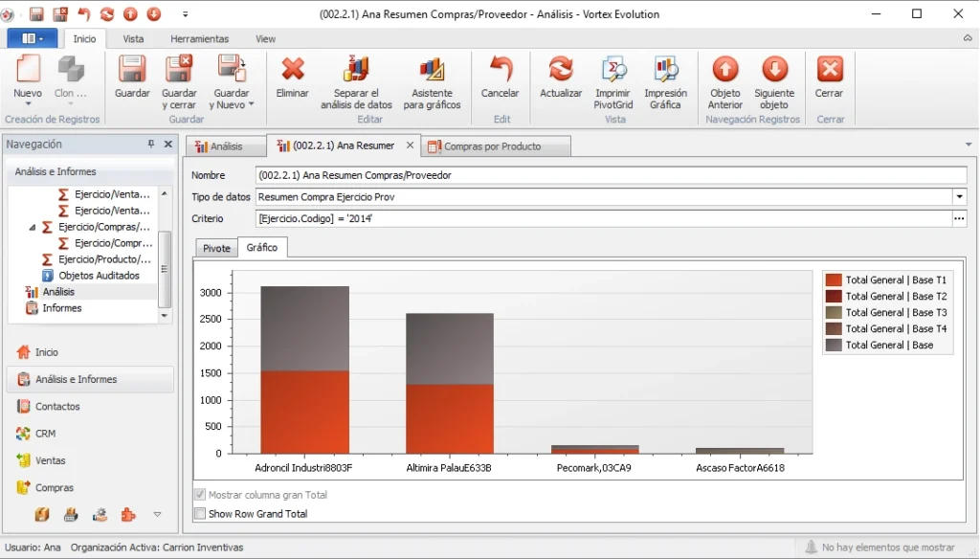Open application menu button dropdown

(x=32, y=39)
